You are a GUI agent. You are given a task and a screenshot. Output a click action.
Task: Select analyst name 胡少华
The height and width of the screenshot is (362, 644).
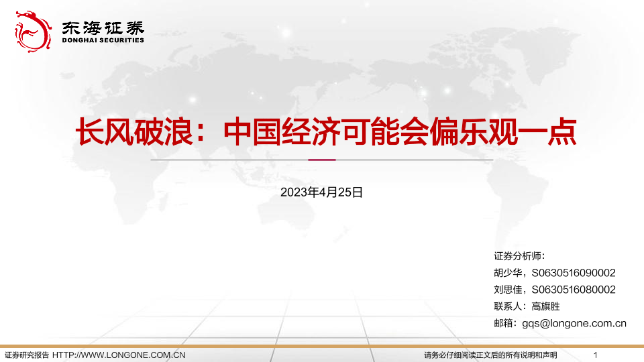click(x=508, y=273)
